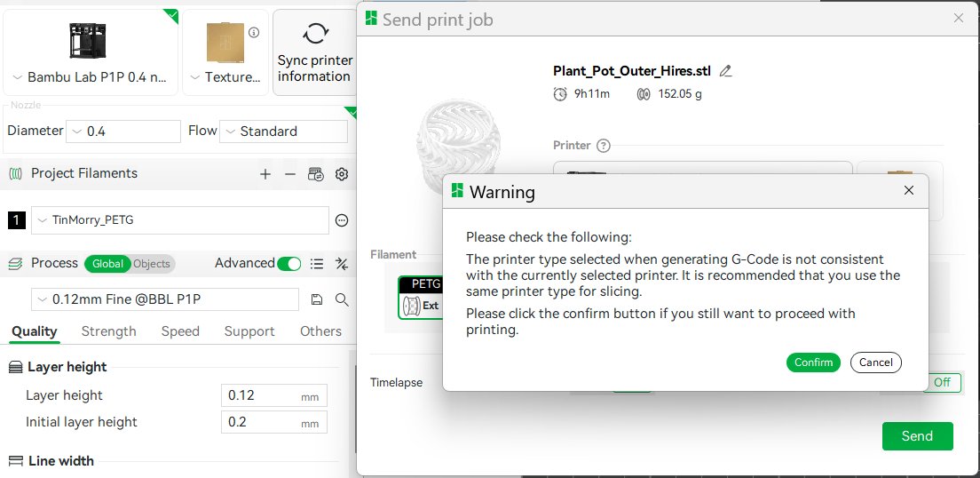Open the nozzle Diameter 0.4 dropdown

pos(123,131)
